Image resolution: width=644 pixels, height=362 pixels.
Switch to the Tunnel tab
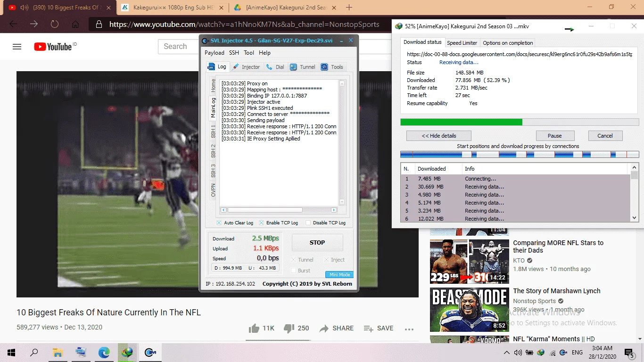tap(303, 67)
